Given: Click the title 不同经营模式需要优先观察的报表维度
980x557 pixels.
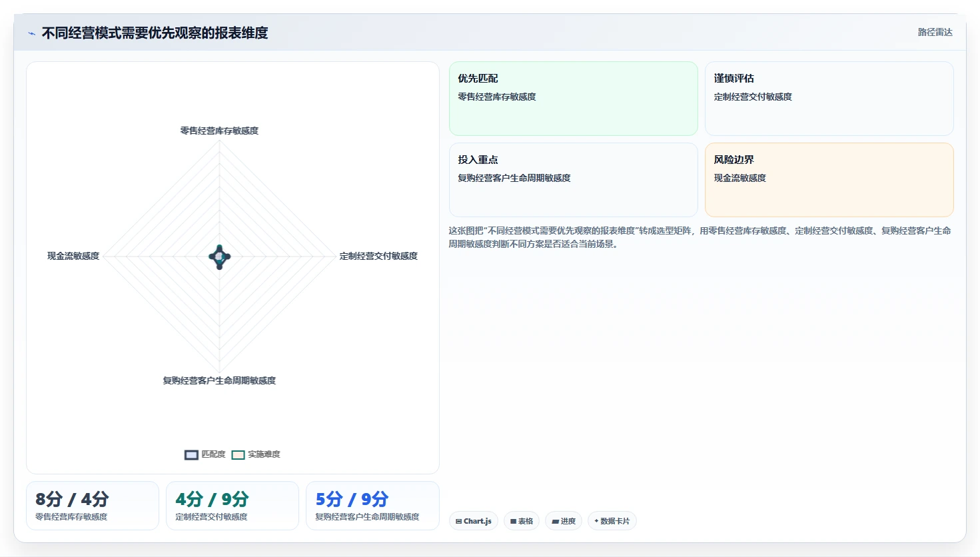Looking at the screenshot, I should tap(155, 33).
